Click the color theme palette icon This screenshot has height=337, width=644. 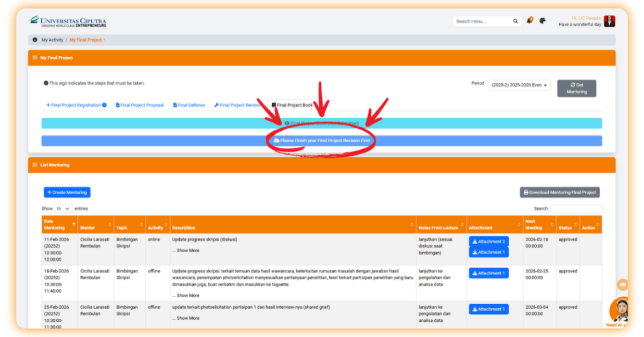point(543,21)
